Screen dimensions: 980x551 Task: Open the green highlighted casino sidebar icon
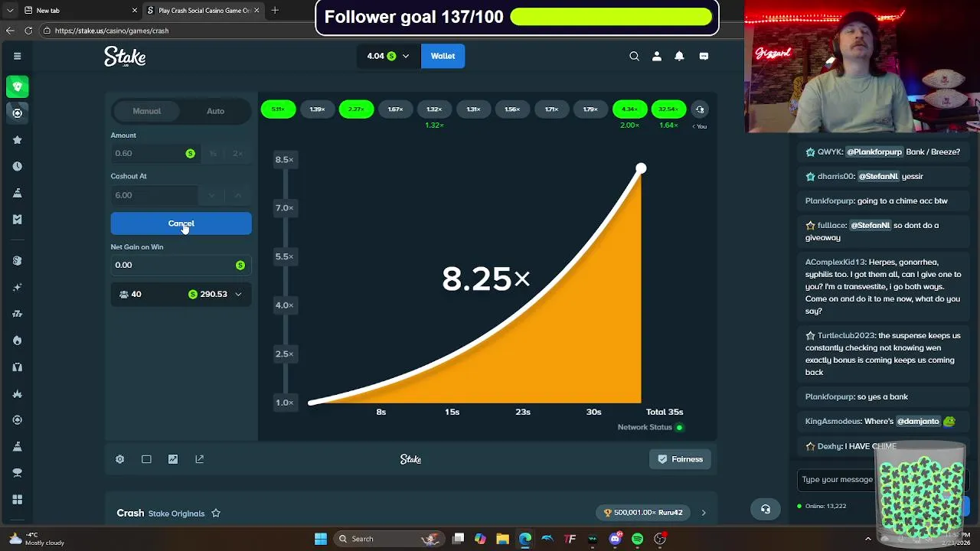[x=17, y=86]
